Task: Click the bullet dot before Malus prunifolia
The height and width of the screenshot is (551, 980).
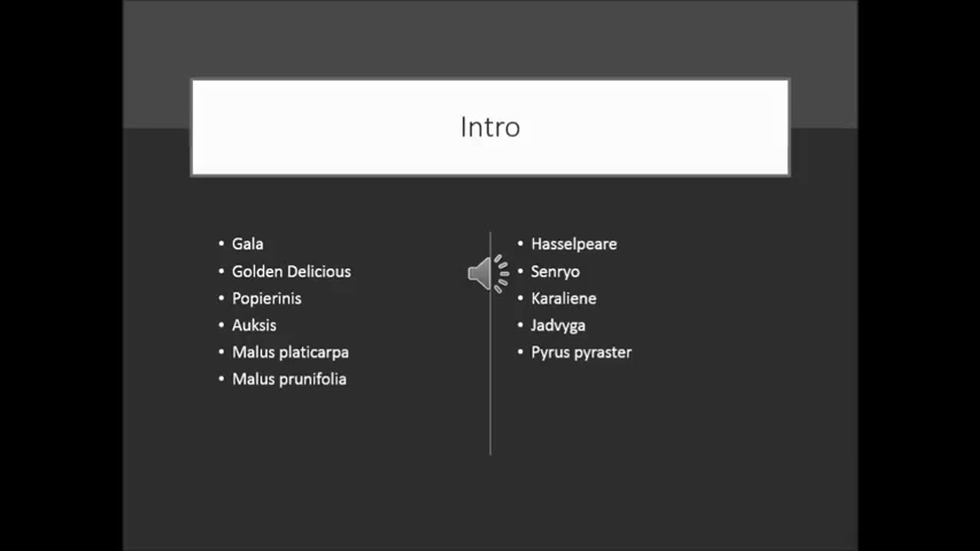Action: tap(221, 380)
